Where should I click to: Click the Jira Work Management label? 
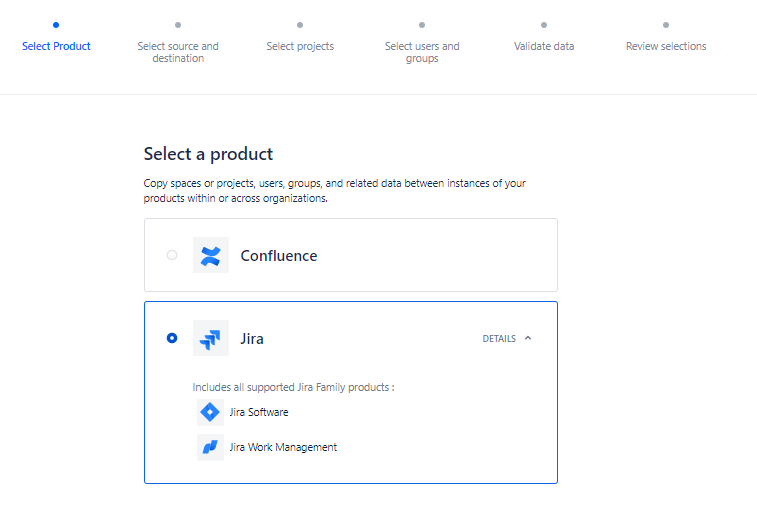pyautogui.click(x=283, y=447)
